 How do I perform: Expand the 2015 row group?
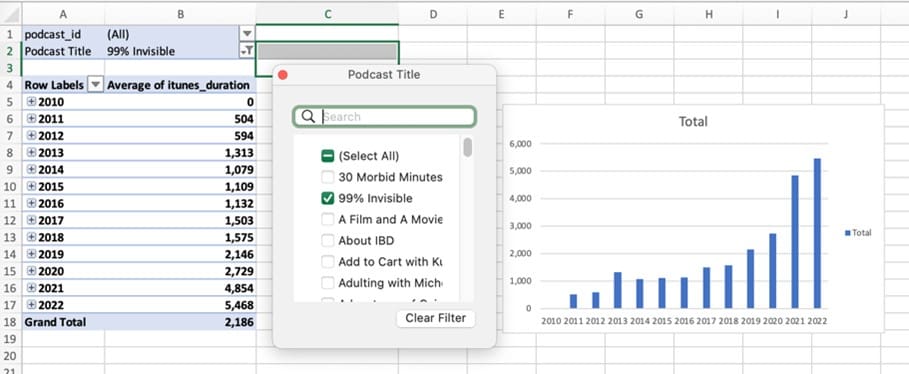click(x=31, y=186)
